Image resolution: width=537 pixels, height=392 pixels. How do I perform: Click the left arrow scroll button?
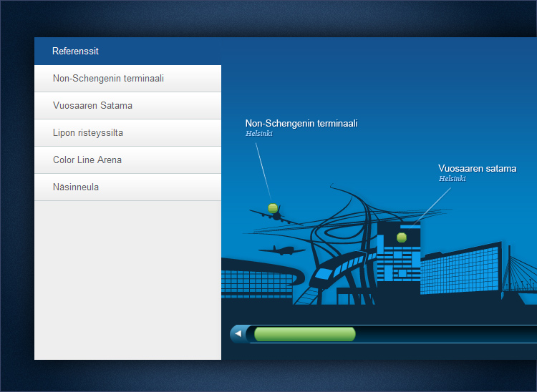(238, 333)
